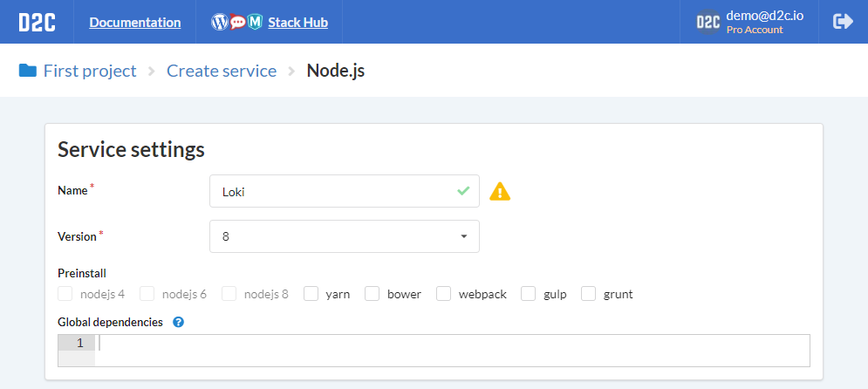The width and height of the screenshot is (868, 389).
Task: Select the gulp checkbox
Action: (x=528, y=294)
